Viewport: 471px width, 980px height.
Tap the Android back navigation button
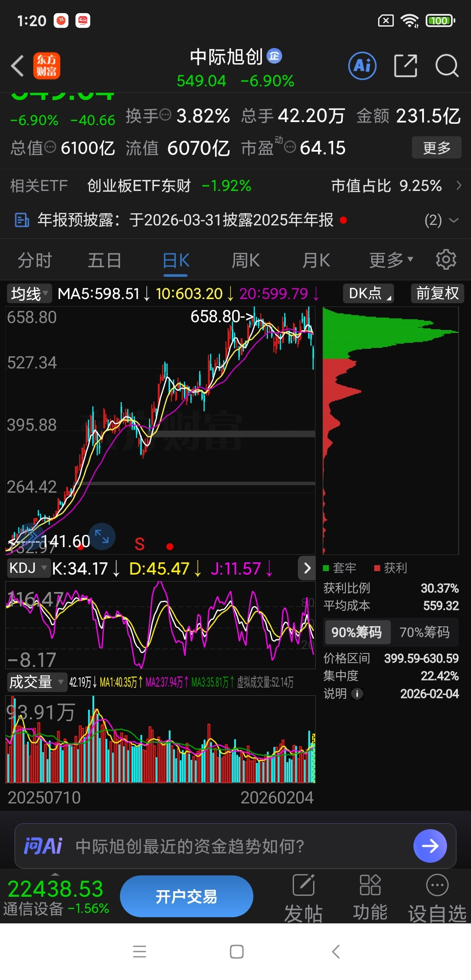335,952
